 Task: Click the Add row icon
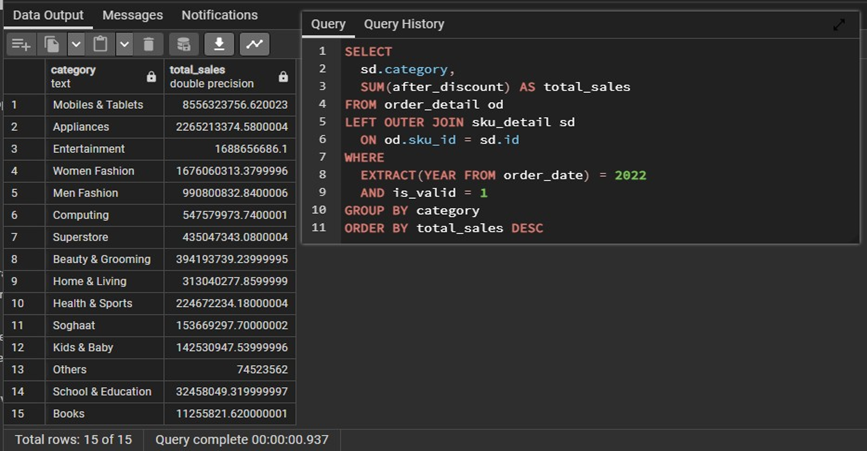click(x=20, y=44)
